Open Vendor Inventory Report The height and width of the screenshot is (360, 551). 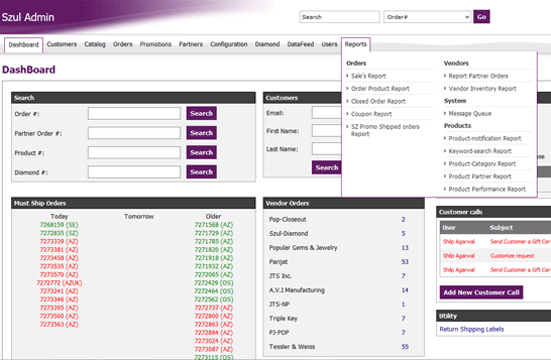[x=482, y=89]
